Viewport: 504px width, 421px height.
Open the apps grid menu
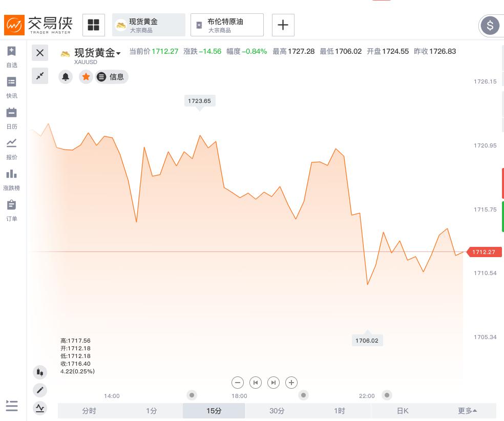[94, 25]
